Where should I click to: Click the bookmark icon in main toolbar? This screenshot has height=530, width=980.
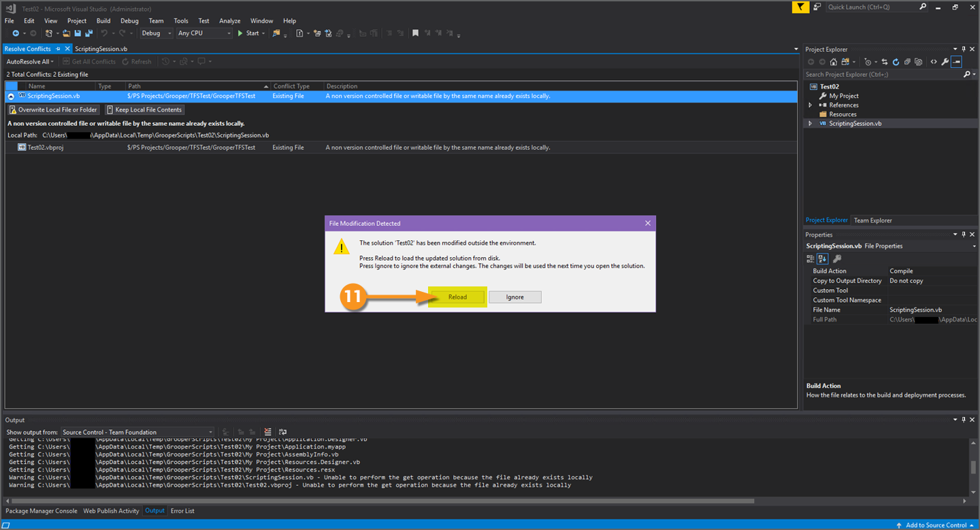click(415, 33)
